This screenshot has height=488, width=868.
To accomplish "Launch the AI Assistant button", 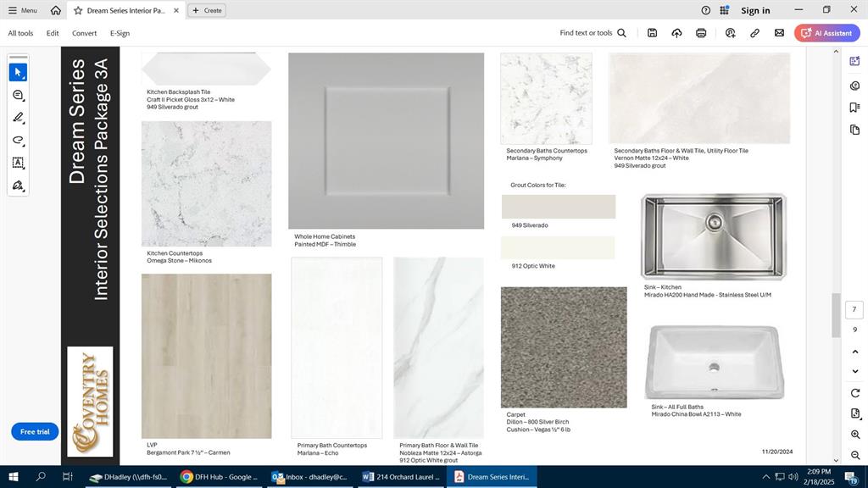I will click(x=827, y=33).
